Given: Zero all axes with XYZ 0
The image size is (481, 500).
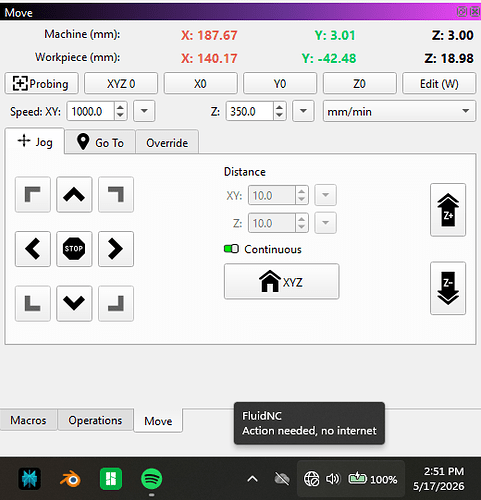Looking at the screenshot, I should click(121, 83).
